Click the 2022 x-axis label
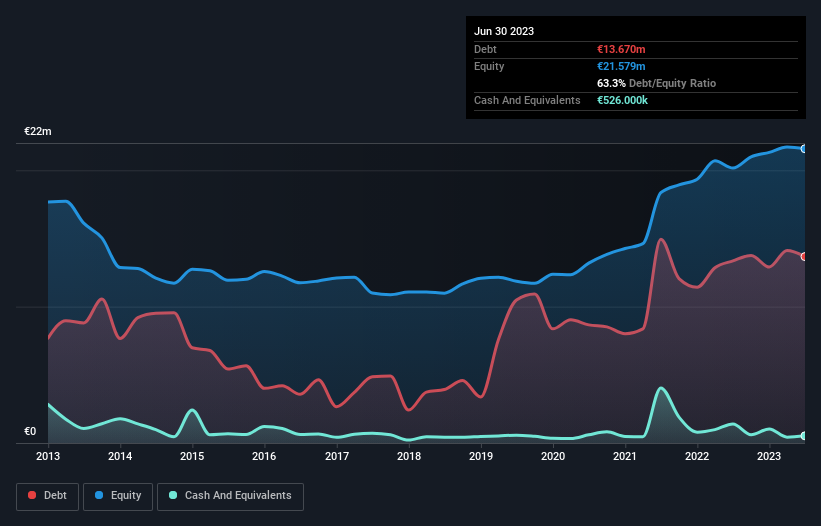 pos(697,456)
